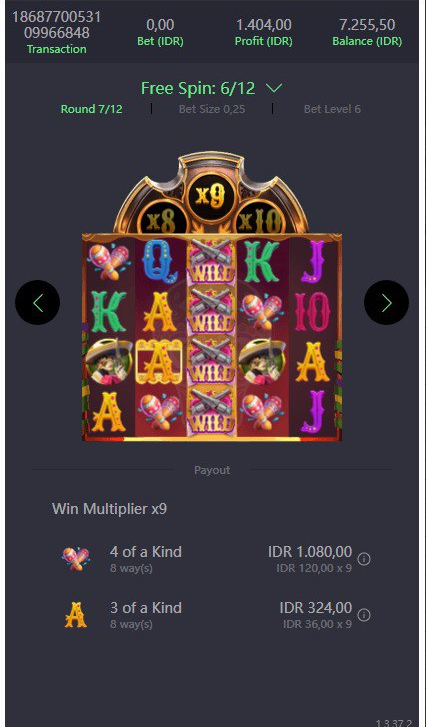This screenshot has width=426, height=727.
Task: Click the framed golden A reel symbol
Action: (160, 362)
